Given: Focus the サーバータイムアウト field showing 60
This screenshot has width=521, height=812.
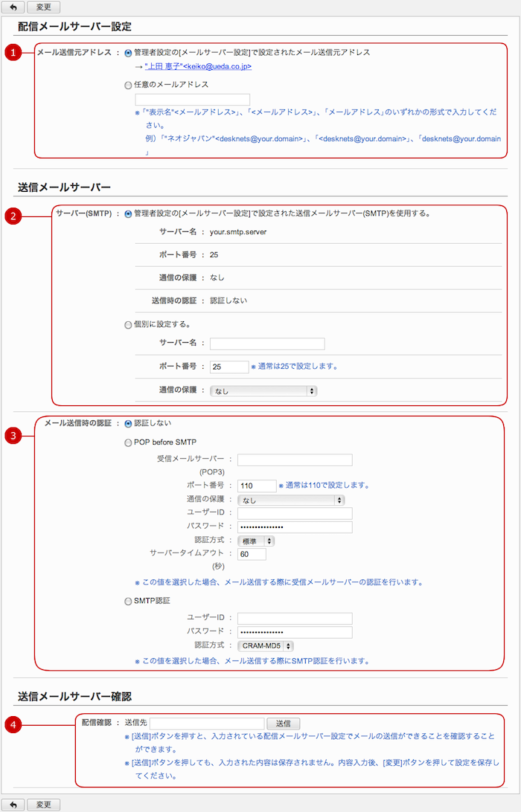Looking at the screenshot, I should [x=252, y=554].
